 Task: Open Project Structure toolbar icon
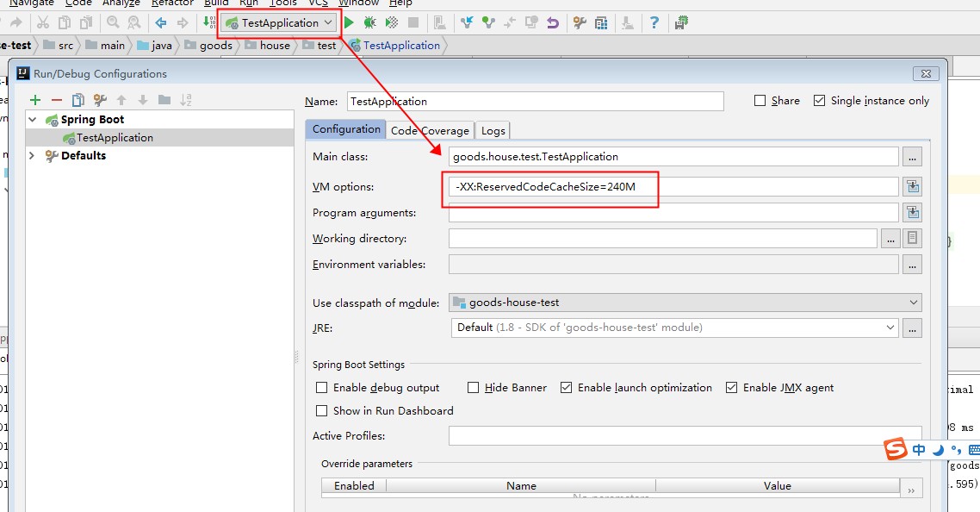(x=601, y=23)
